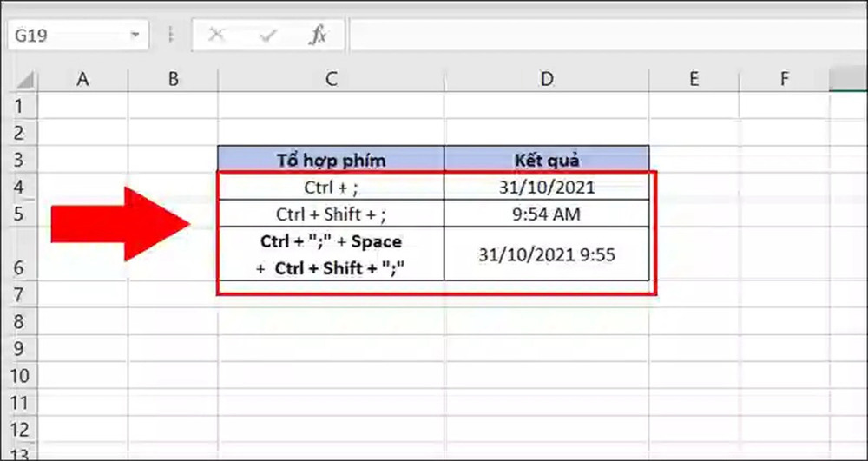
Task: Select column C header
Action: tap(331, 80)
